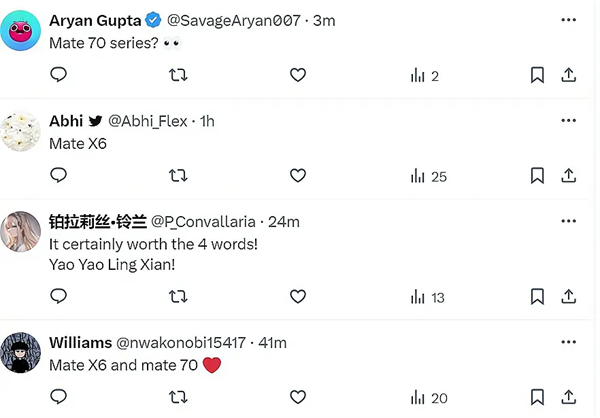This screenshot has height=418, width=600.
Task: Open @Abhi_Flex profile handle
Action: click(148, 121)
